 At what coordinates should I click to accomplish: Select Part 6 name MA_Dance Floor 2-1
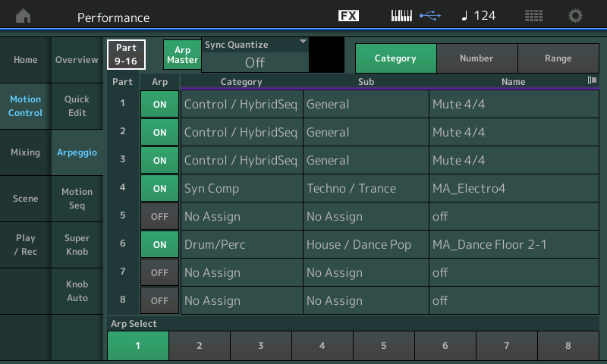(x=513, y=245)
